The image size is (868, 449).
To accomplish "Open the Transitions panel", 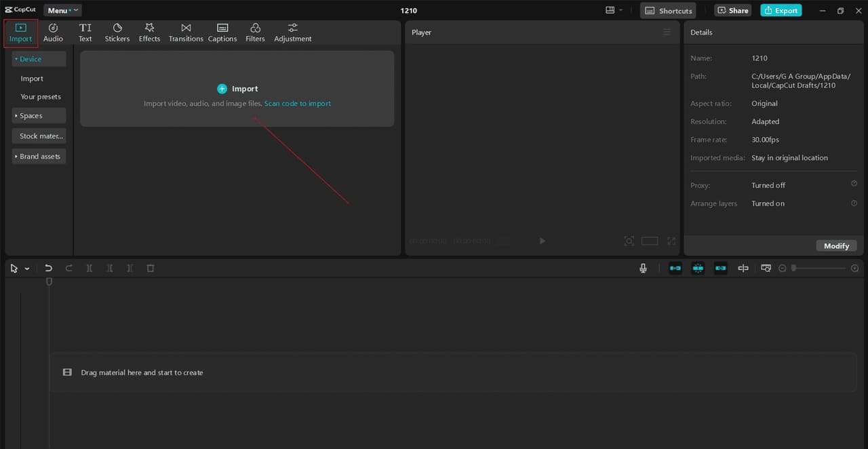I will pos(185,32).
